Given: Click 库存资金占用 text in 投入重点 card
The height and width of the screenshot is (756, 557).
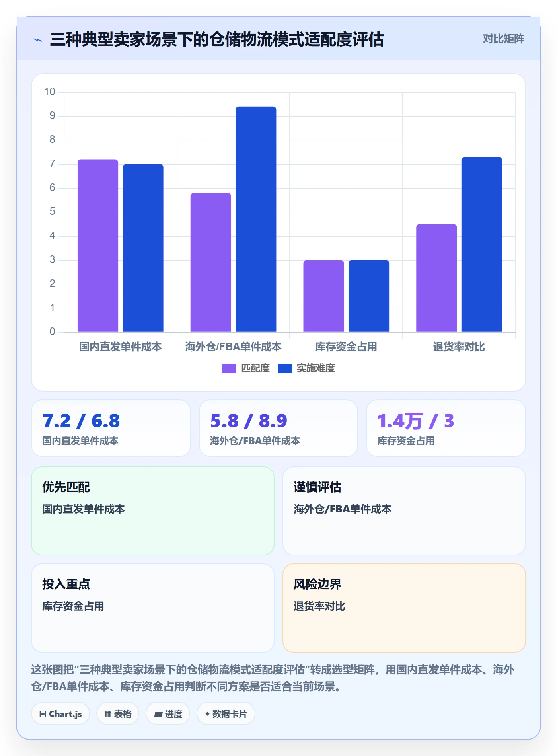Looking at the screenshot, I should [x=73, y=606].
